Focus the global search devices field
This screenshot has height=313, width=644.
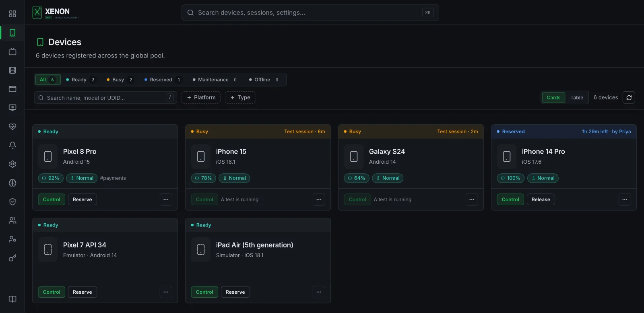pos(310,12)
